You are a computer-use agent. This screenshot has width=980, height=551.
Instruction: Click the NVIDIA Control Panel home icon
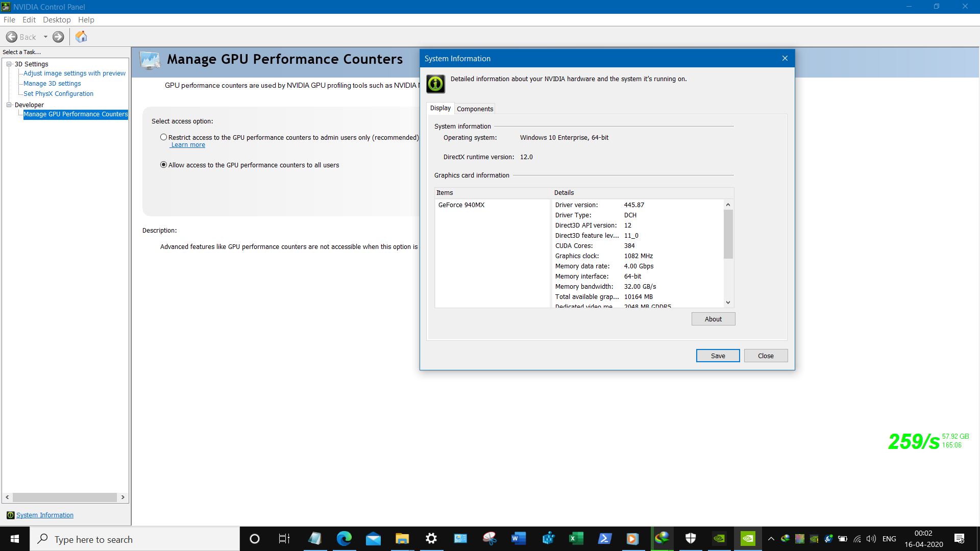point(80,36)
